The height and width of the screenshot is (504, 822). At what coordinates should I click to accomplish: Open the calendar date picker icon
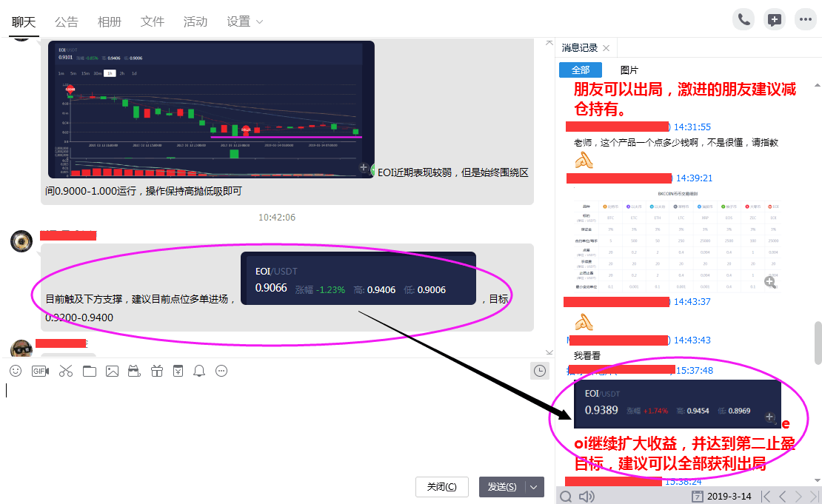point(698,496)
